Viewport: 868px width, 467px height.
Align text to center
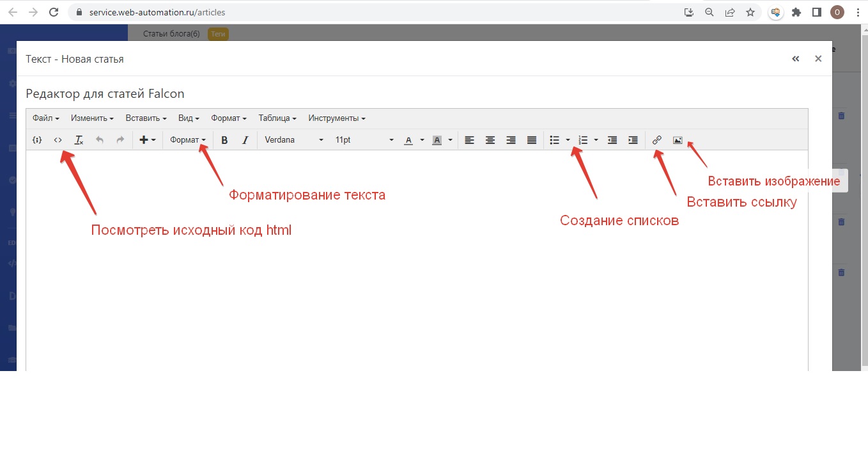[x=490, y=140]
